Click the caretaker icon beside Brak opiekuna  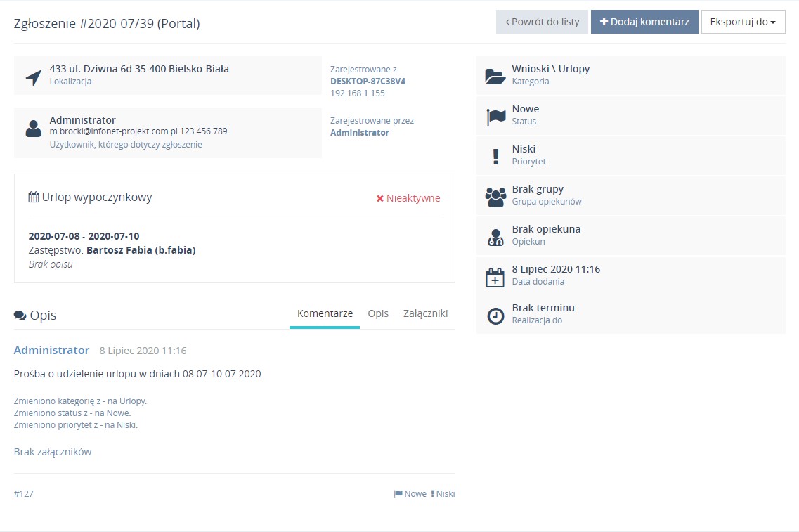coord(495,237)
